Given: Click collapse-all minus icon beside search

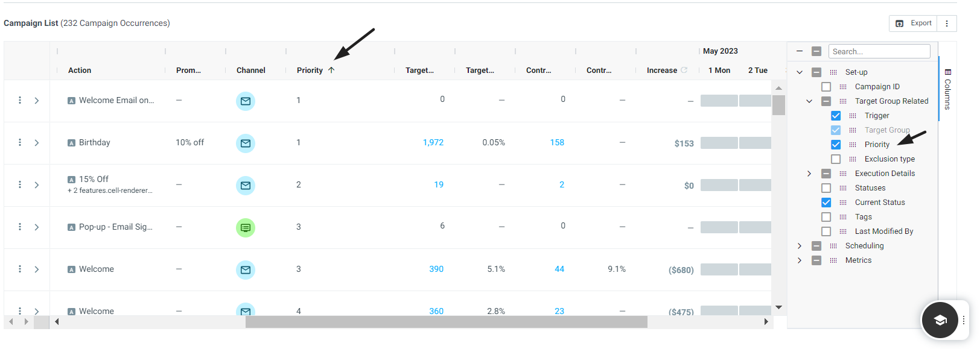Looking at the screenshot, I should [x=800, y=51].
